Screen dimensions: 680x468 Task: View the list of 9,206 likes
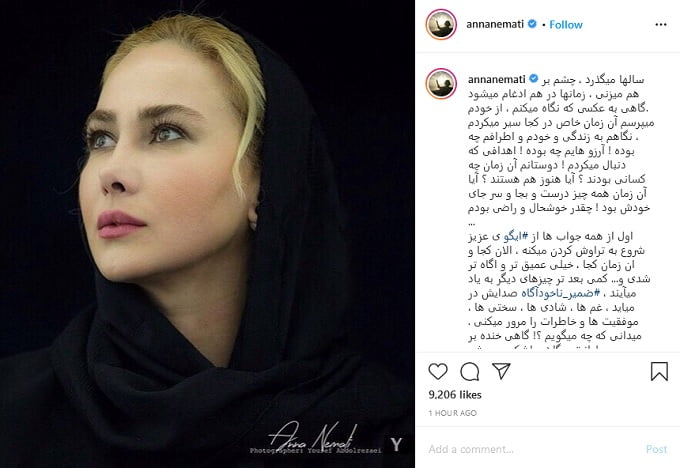(x=455, y=395)
